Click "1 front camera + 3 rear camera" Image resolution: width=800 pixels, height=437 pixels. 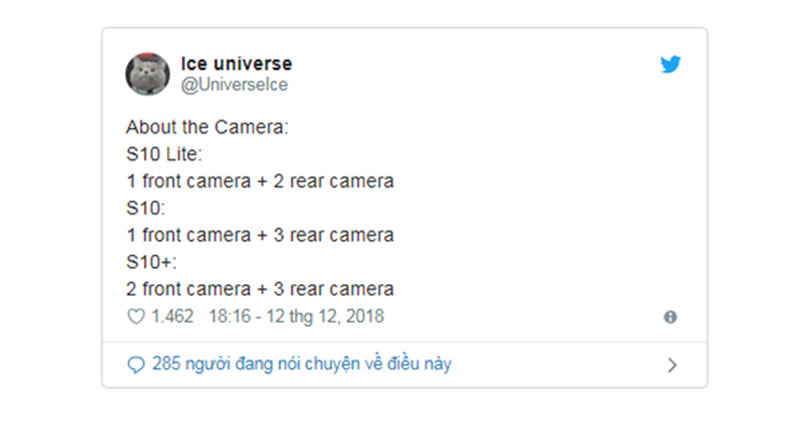pos(259,236)
